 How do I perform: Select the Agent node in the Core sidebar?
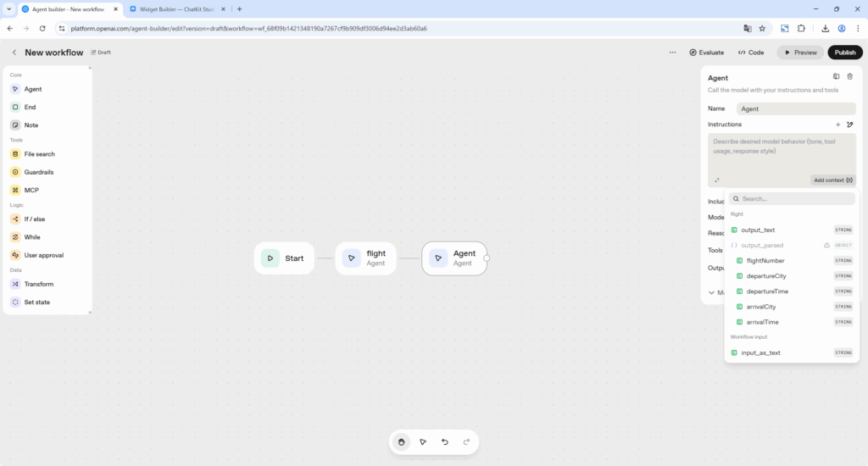32,89
